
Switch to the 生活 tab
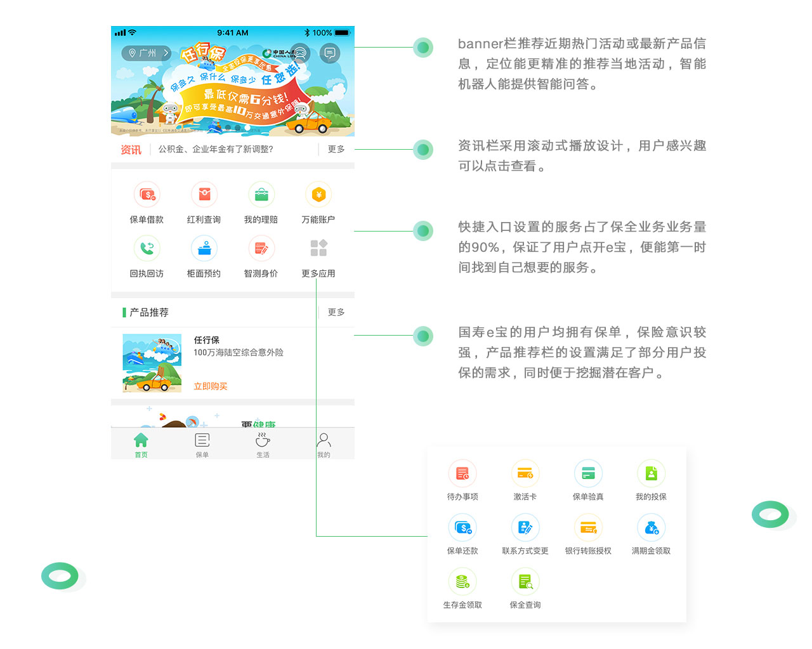(x=263, y=443)
